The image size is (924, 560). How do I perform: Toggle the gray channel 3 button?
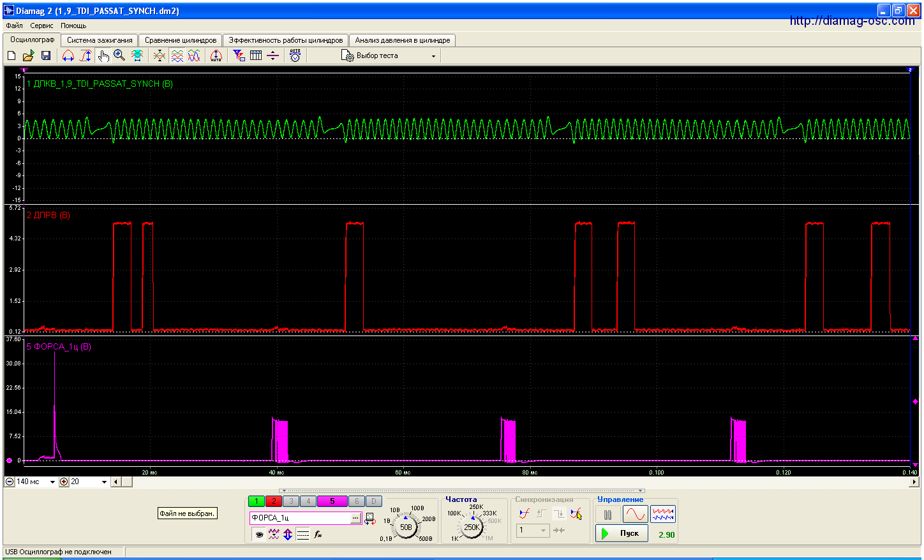coord(291,501)
